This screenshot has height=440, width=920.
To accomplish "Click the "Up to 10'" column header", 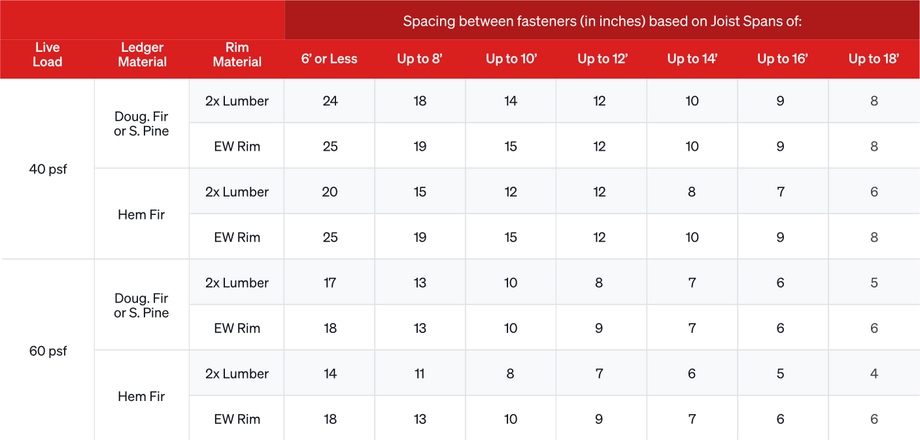I will click(x=511, y=59).
